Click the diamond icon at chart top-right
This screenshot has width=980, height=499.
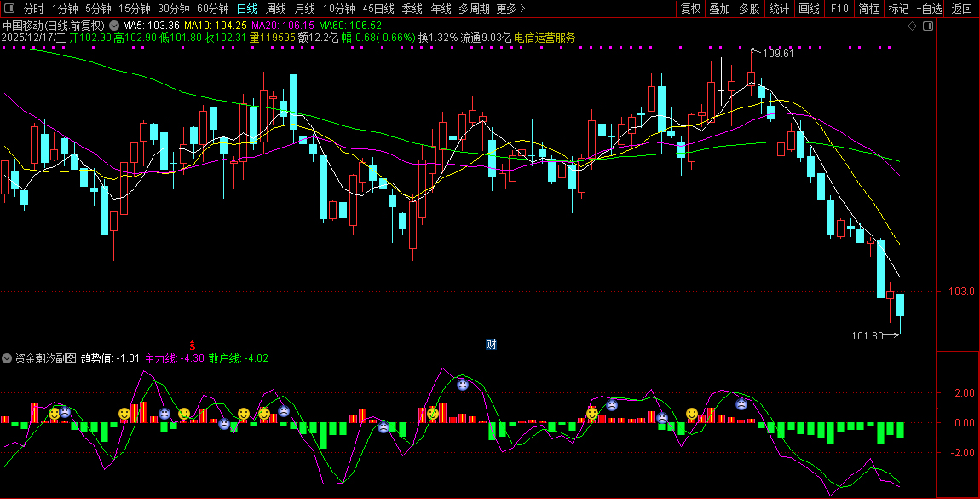pos(912,26)
